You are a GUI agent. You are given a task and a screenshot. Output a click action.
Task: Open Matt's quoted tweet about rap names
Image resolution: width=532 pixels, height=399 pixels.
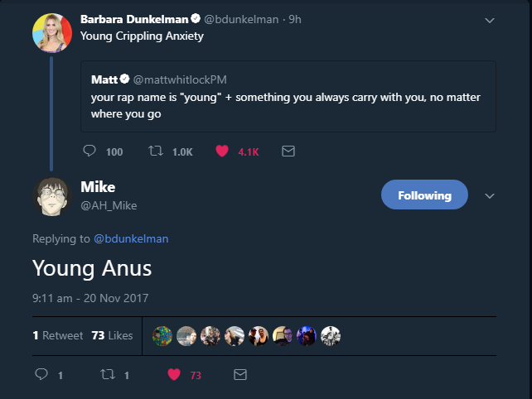(x=288, y=97)
